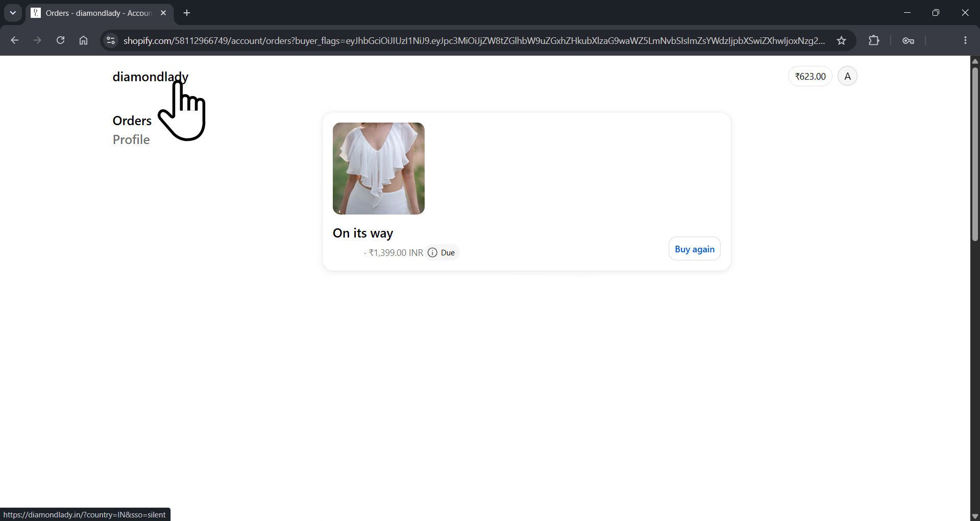
Task: Click the Due payment status badge
Action: (442, 252)
